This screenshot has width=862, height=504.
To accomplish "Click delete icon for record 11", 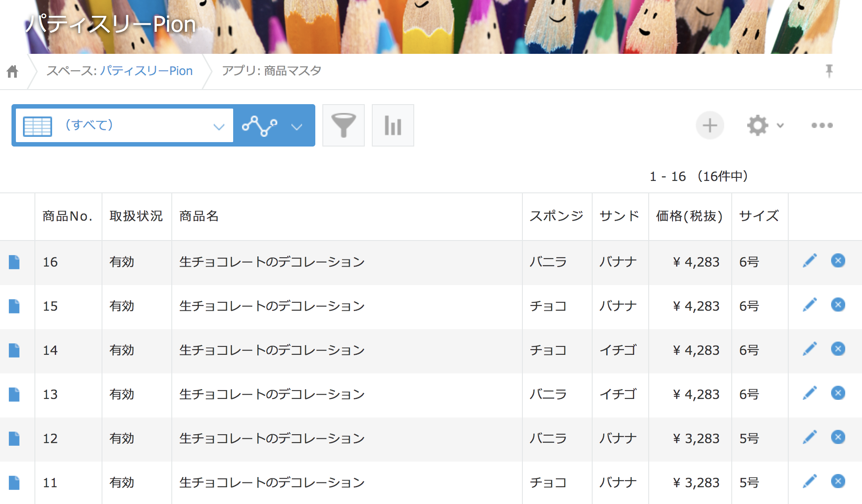I will click(x=838, y=481).
